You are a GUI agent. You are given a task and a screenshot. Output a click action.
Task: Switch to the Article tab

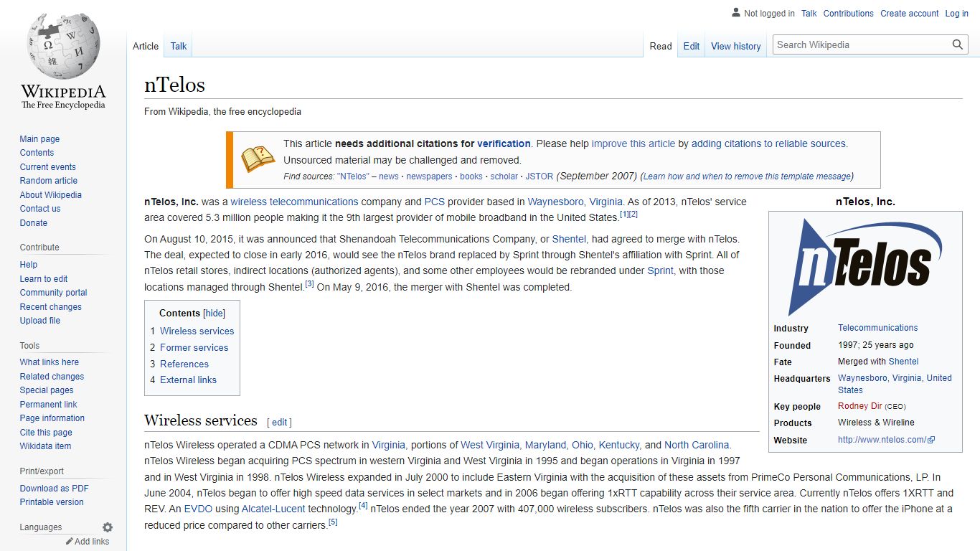(x=146, y=46)
